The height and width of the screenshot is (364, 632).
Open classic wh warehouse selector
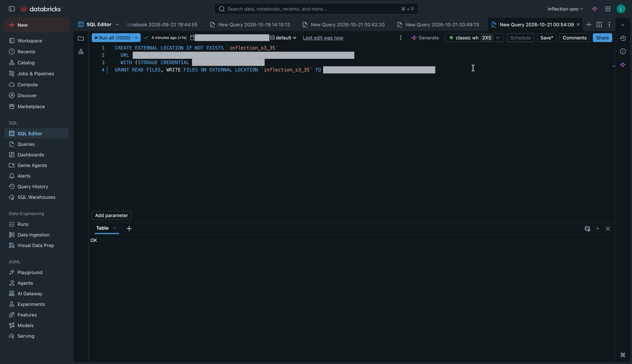coord(474,38)
